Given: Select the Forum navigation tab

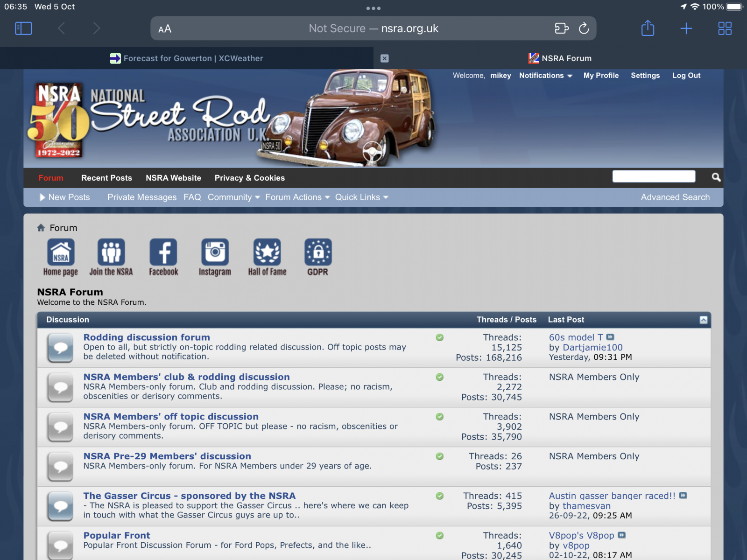Looking at the screenshot, I should point(51,178).
